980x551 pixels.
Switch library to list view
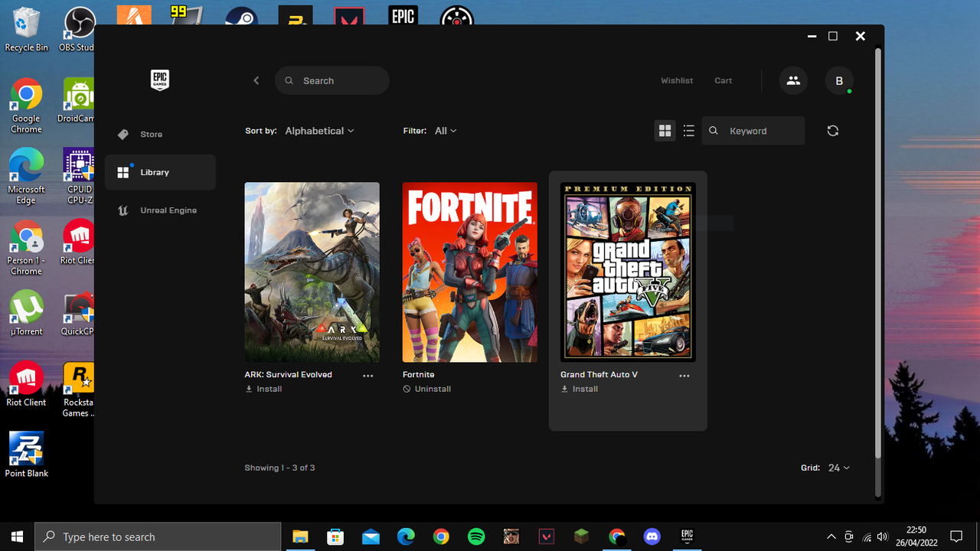(x=689, y=131)
